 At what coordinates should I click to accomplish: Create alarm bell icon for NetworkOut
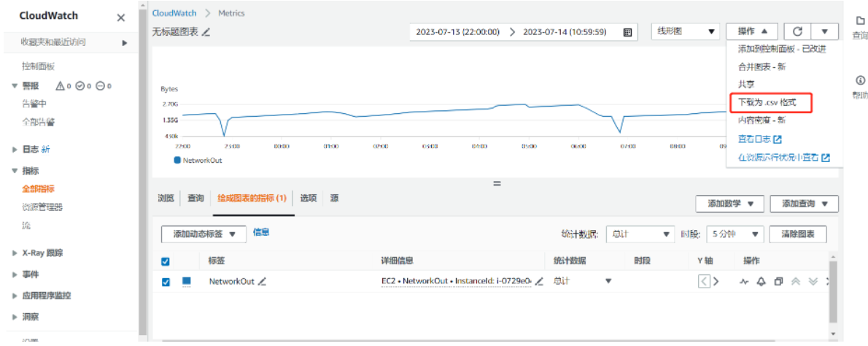(x=762, y=281)
